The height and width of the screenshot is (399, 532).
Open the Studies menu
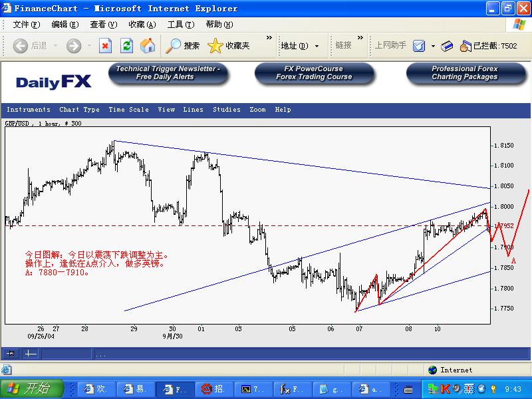coord(227,110)
